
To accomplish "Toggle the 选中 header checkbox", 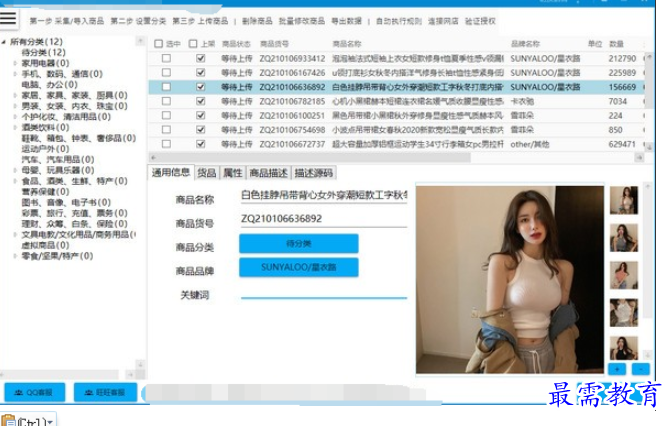I will 159,44.
